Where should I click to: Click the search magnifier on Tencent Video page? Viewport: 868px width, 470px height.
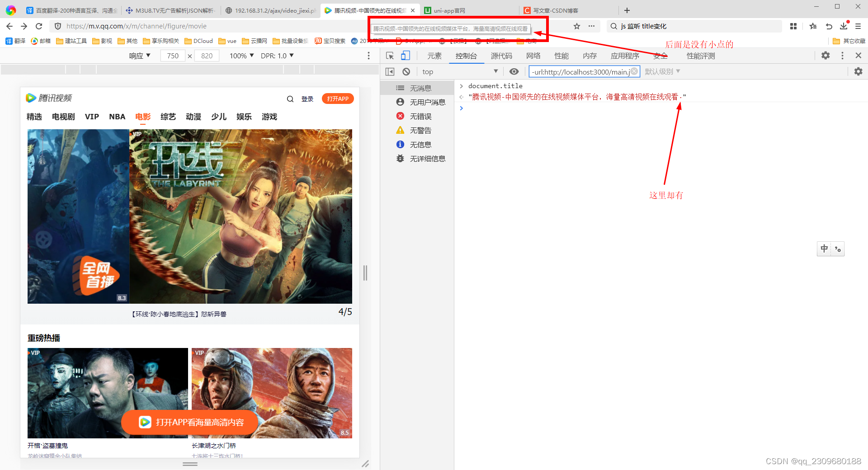click(x=290, y=99)
